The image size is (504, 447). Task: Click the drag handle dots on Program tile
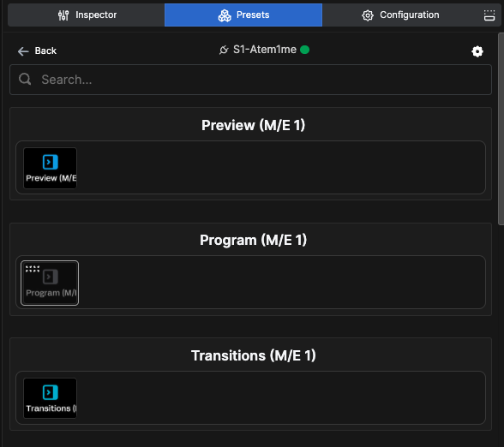33,269
